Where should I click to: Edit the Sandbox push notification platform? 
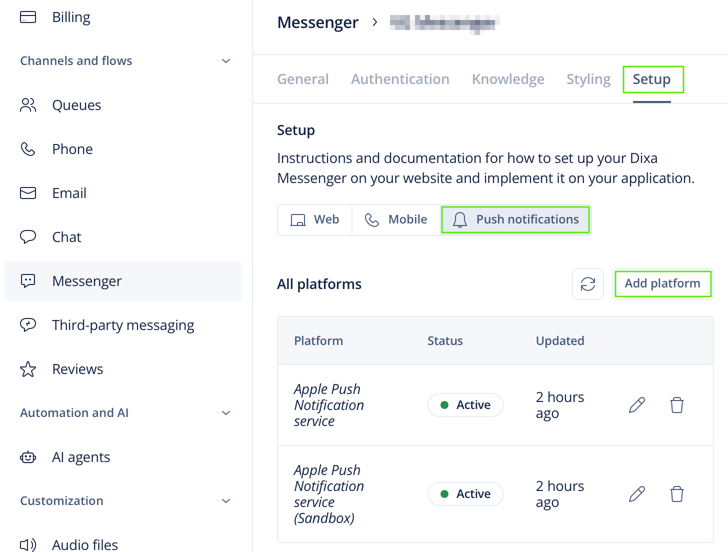tap(637, 494)
